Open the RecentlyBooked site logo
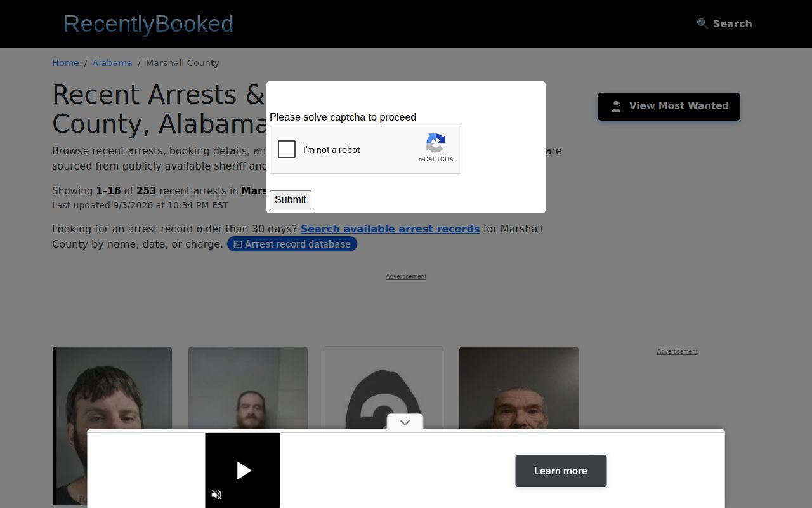 pyautogui.click(x=148, y=24)
